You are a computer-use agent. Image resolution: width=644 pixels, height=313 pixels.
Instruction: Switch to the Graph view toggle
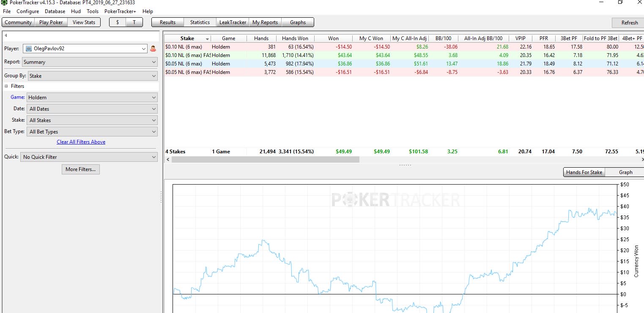[x=625, y=172]
